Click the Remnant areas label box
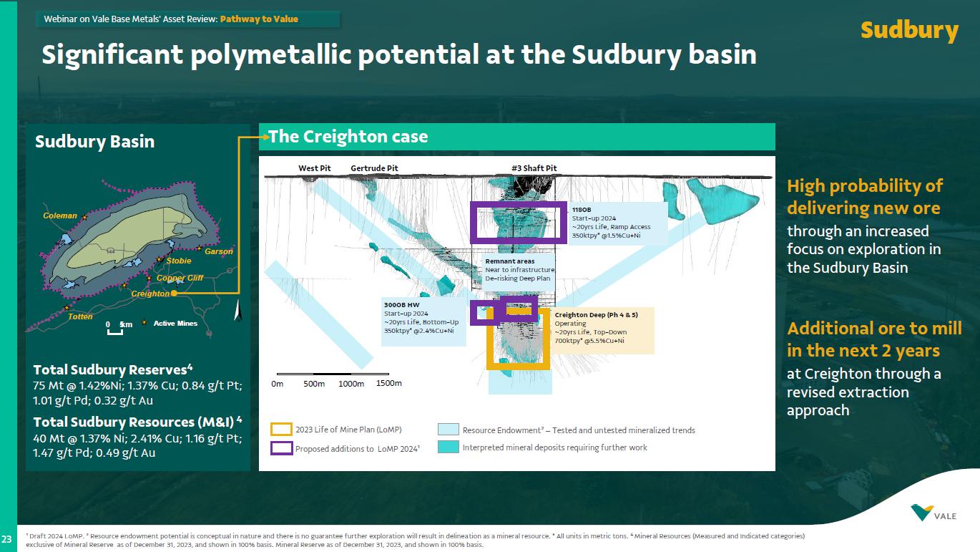This screenshot has height=552, width=980. (519, 270)
